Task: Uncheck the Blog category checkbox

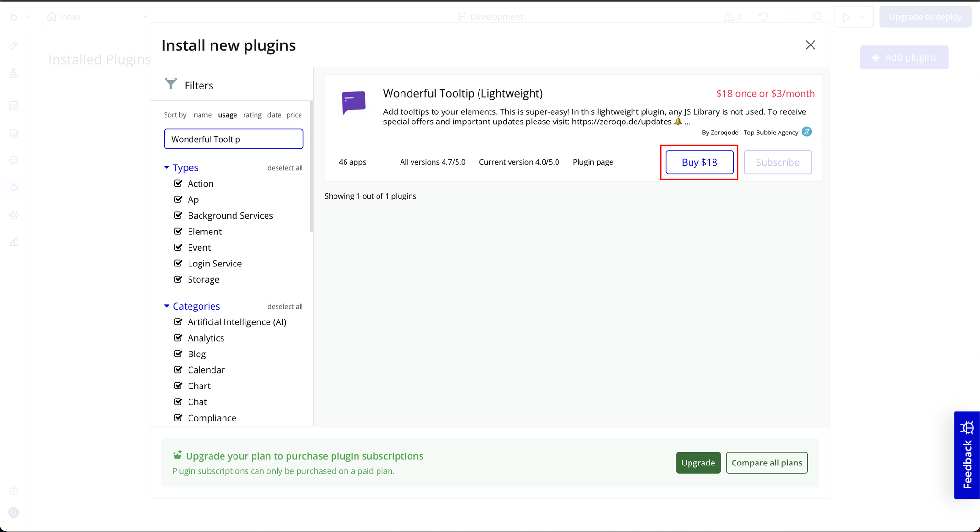Action: tap(178, 354)
